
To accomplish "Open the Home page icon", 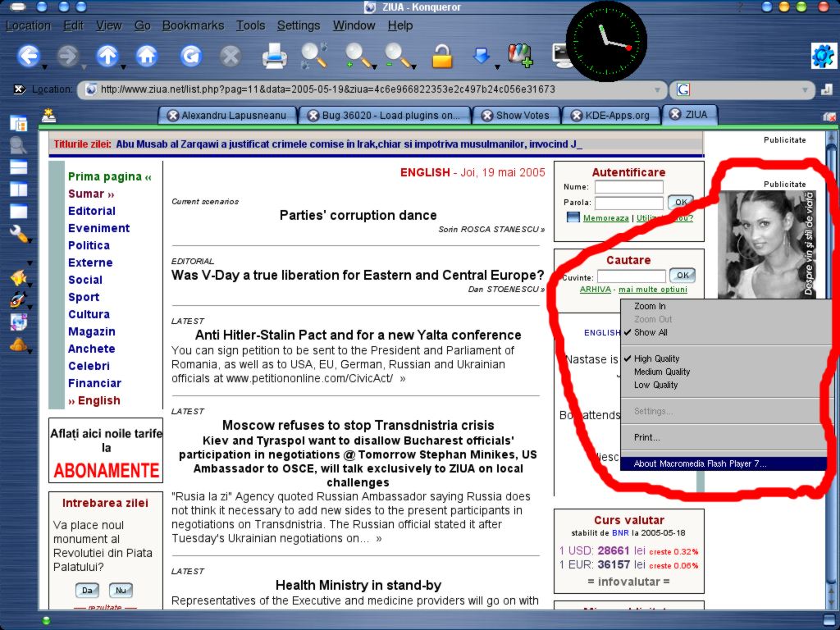I will click(146, 56).
